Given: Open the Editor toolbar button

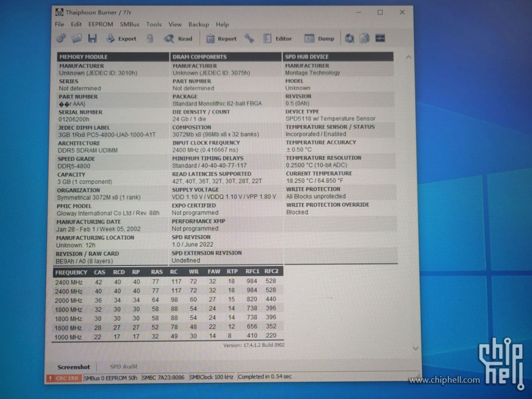Looking at the screenshot, I should (x=277, y=39).
